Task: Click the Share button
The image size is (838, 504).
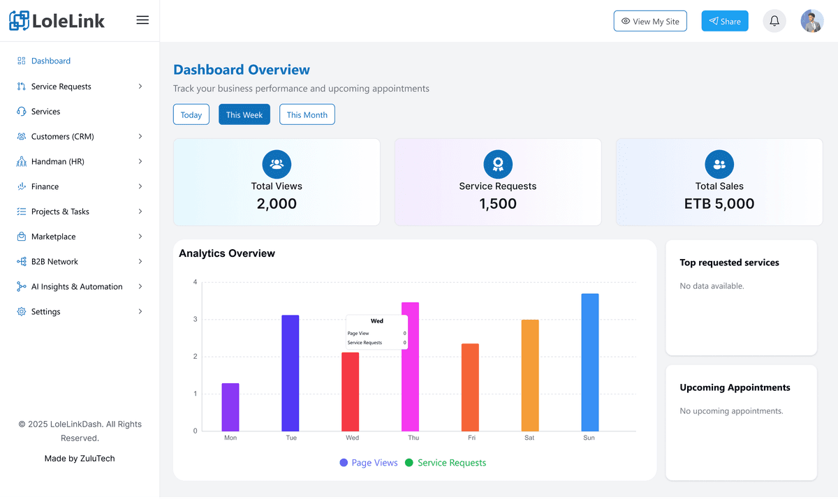Action: coord(724,21)
